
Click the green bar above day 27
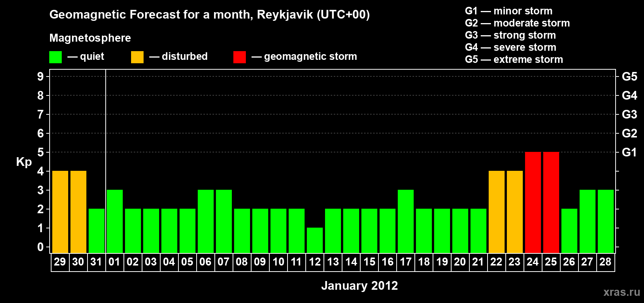point(588,221)
